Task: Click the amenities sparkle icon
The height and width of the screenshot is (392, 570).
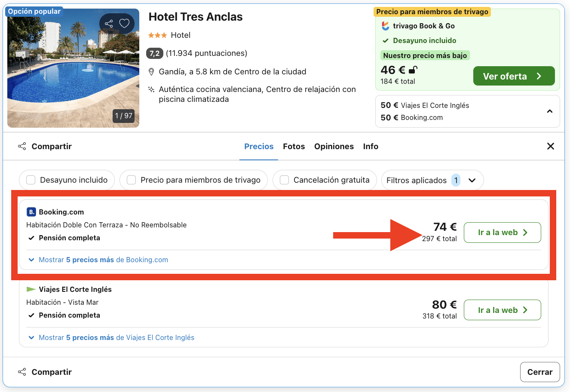Action: point(151,89)
